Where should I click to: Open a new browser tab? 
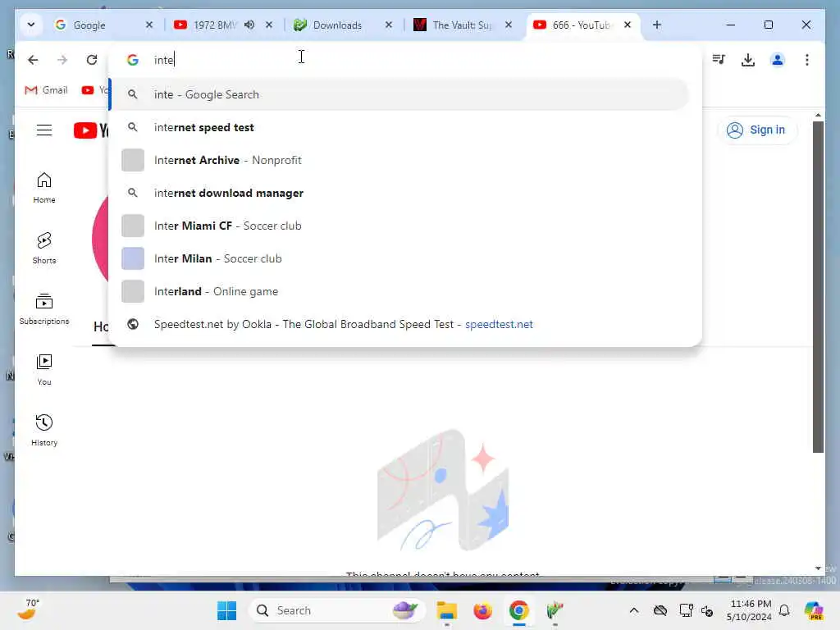[x=657, y=25]
